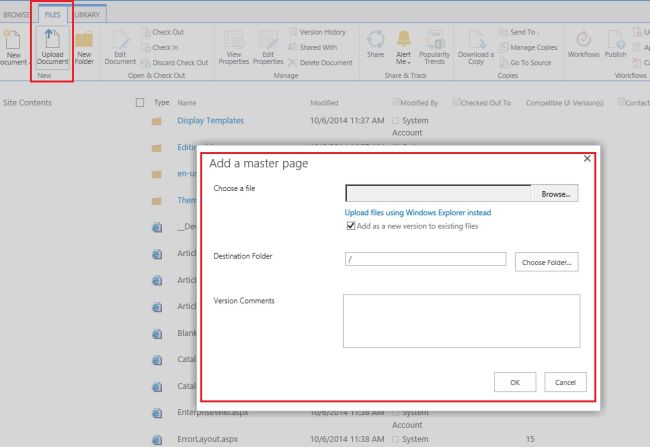Click the '10/6/2014 11:37 AM' modified date
This screenshot has height=447, width=650.
347,120
